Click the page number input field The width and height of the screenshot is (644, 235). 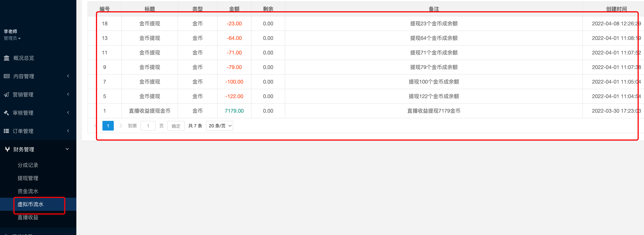pyautogui.click(x=148, y=126)
